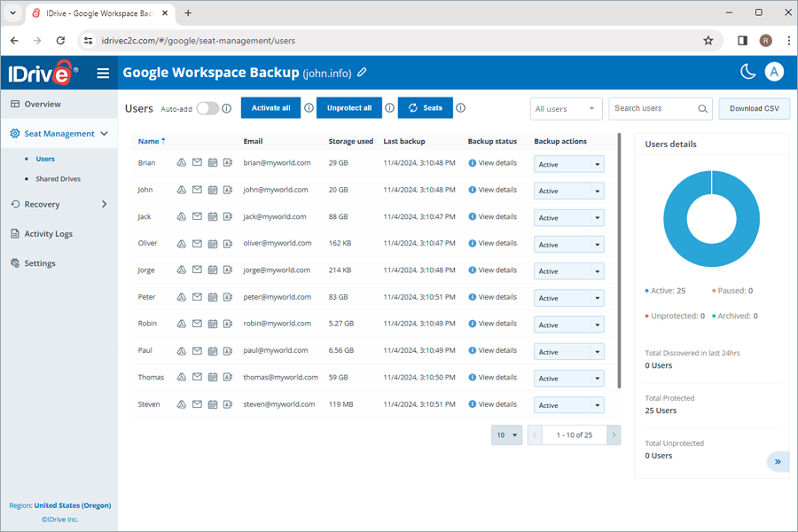Open the rows-per-page 10 dropdown
Image resolution: width=798 pixels, height=532 pixels.
506,435
